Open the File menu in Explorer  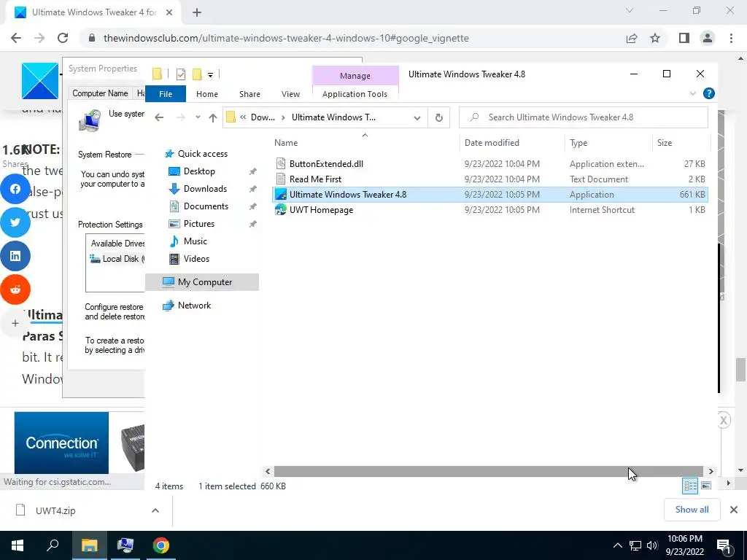coord(166,94)
